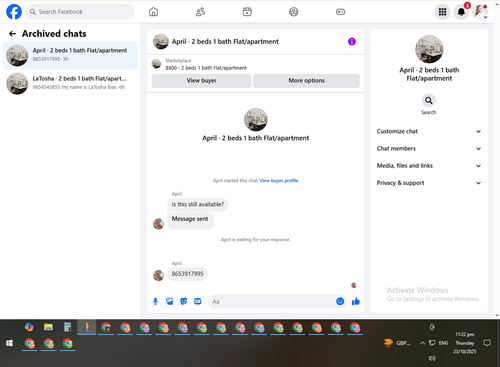Click the Facebook logo
The width and height of the screenshot is (500, 367).
point(14,12)
